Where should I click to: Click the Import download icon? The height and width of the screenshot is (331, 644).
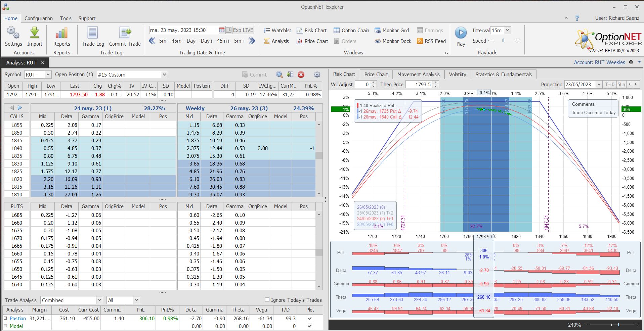click(35, 33)
